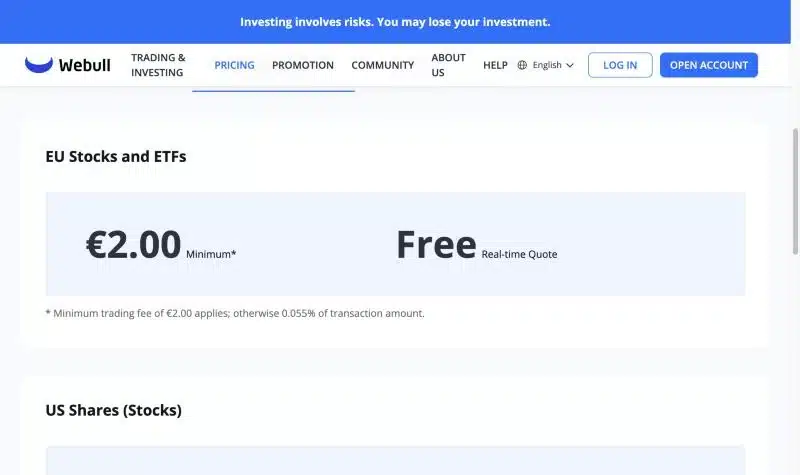The width and height of the screenshot is (800, 475).
Task: Click the Webull logo icon
Action: click(x=39, y=65)
